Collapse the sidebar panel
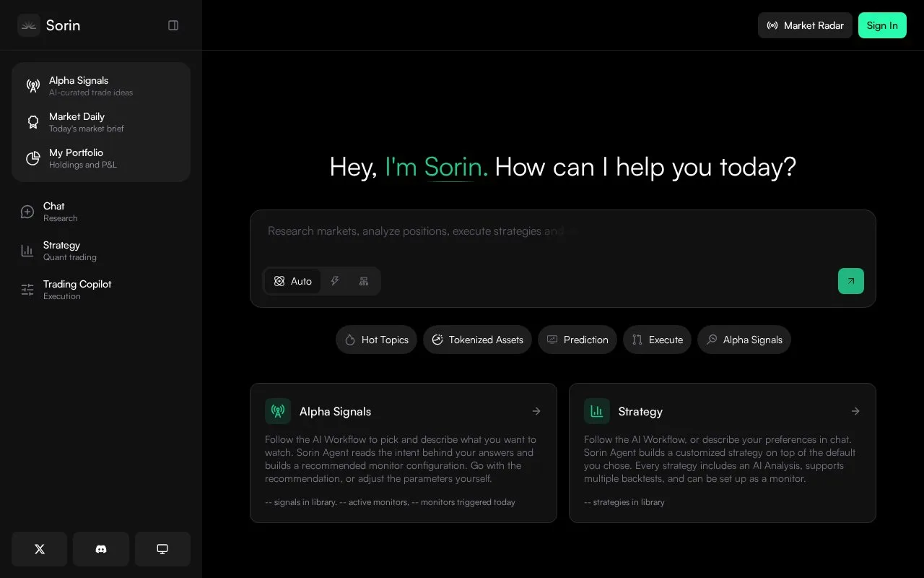The height and width of the screenshot is (578, 924). (x=173, y=25)
